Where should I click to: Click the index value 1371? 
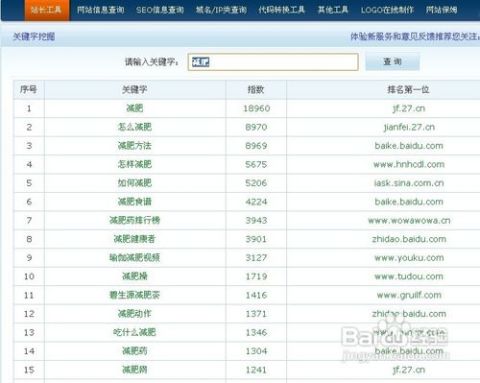coord(256,314)
